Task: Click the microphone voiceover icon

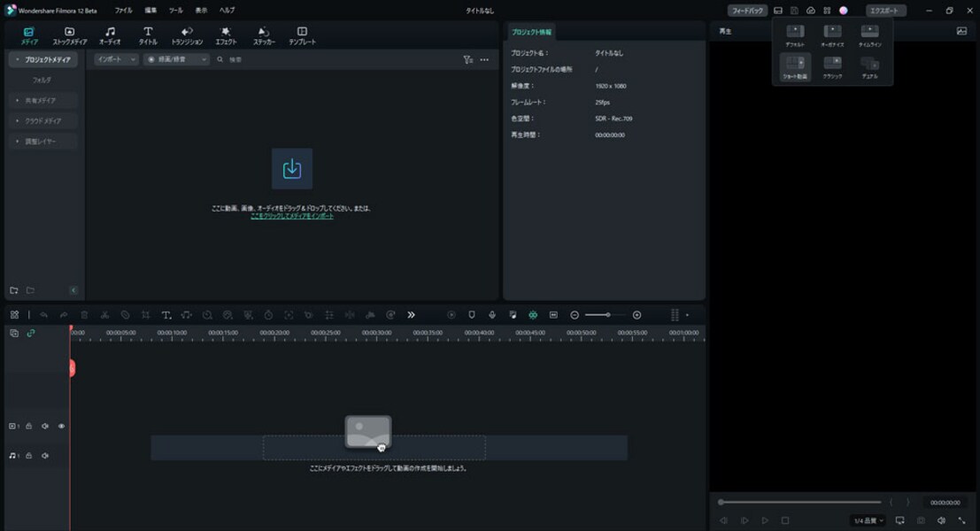Action: 492,315
